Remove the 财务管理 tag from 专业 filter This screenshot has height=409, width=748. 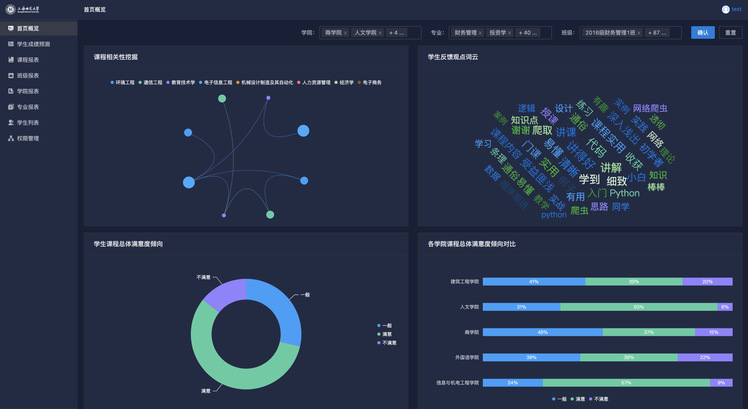point(482,33)
